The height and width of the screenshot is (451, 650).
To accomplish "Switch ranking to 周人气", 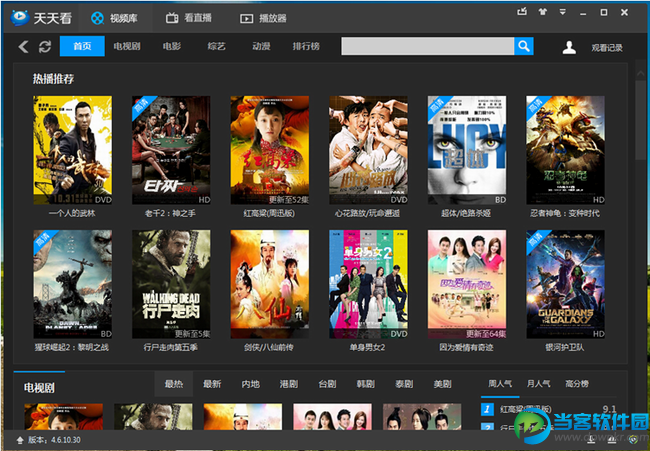I will (500, 384).
